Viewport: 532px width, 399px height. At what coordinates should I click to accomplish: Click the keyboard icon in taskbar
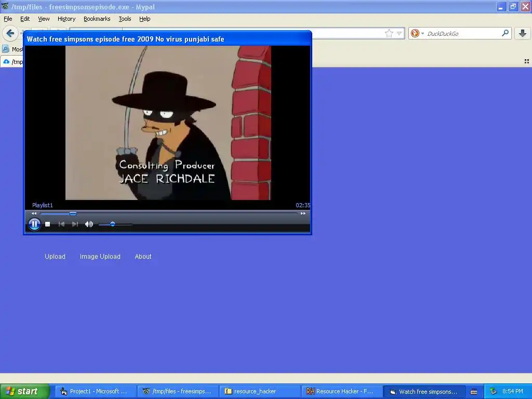click(474, 392)
